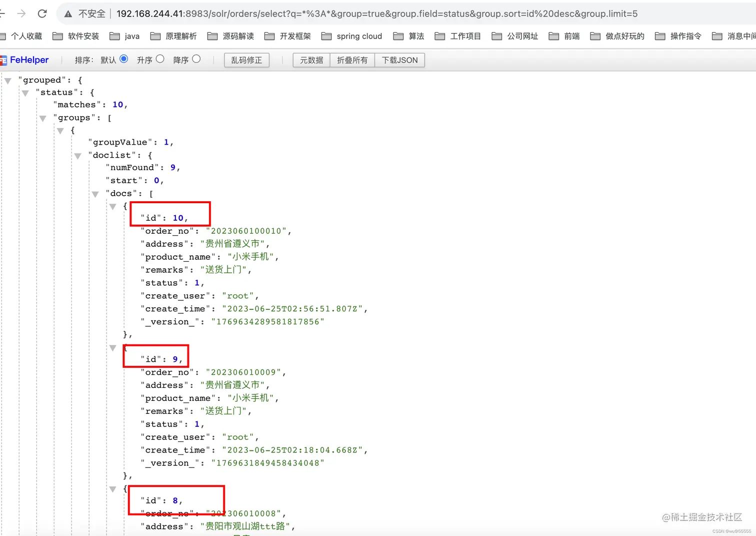Click the 乱码修正 button
This screenshot has width=756, height=536.
(x=246, y=60)
